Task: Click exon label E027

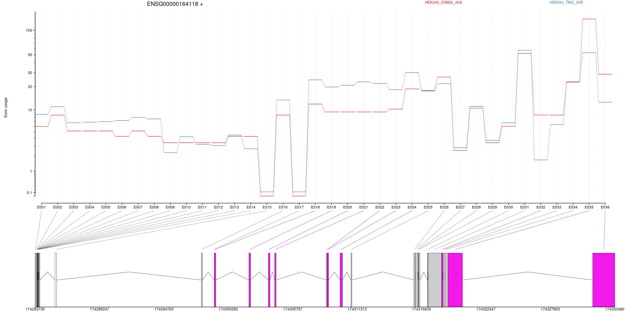Action: [x=460, y=207]
